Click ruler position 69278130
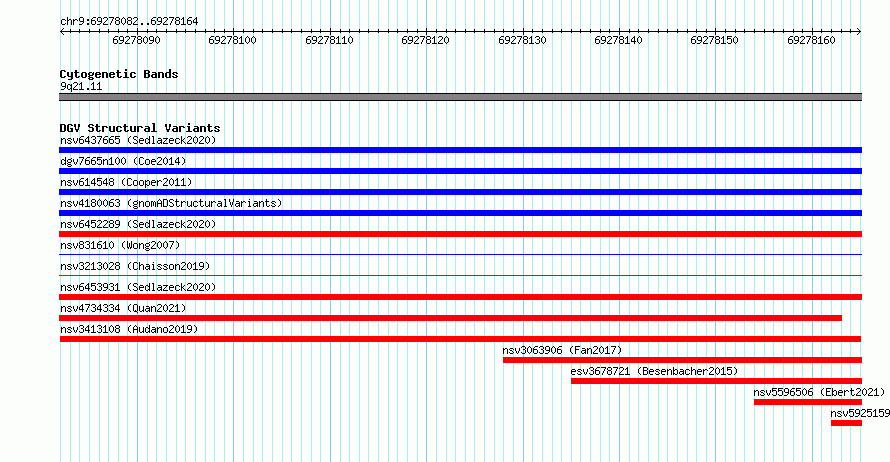 (x=522, y=40)
